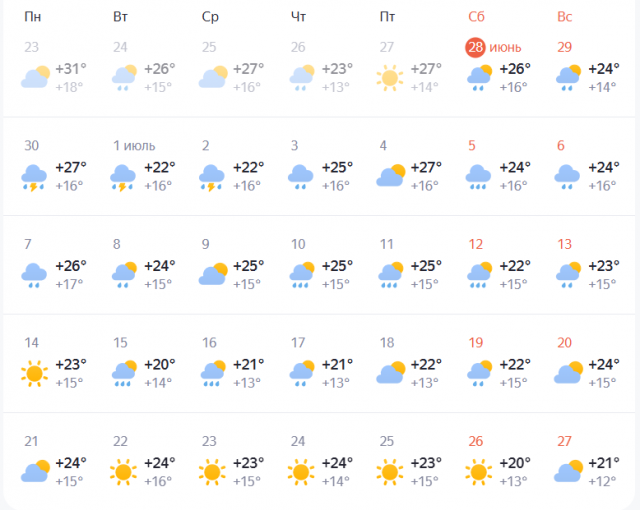Click the sunny icon for June 27
The image size is (640, 510).
390,78
